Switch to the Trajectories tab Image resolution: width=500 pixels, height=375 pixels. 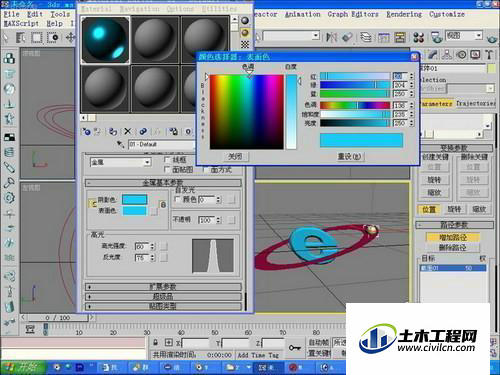tap(475, 104)
